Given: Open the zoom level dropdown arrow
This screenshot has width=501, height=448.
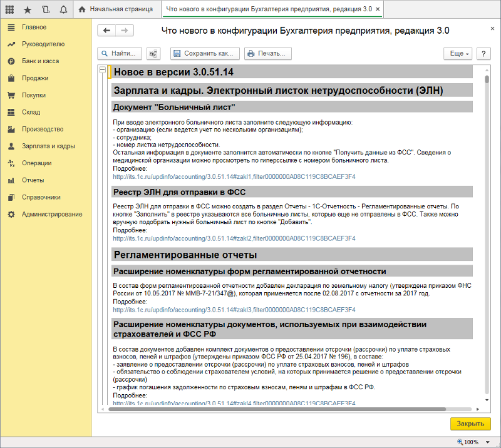Looking at the screenshot, I should point(488,442).
